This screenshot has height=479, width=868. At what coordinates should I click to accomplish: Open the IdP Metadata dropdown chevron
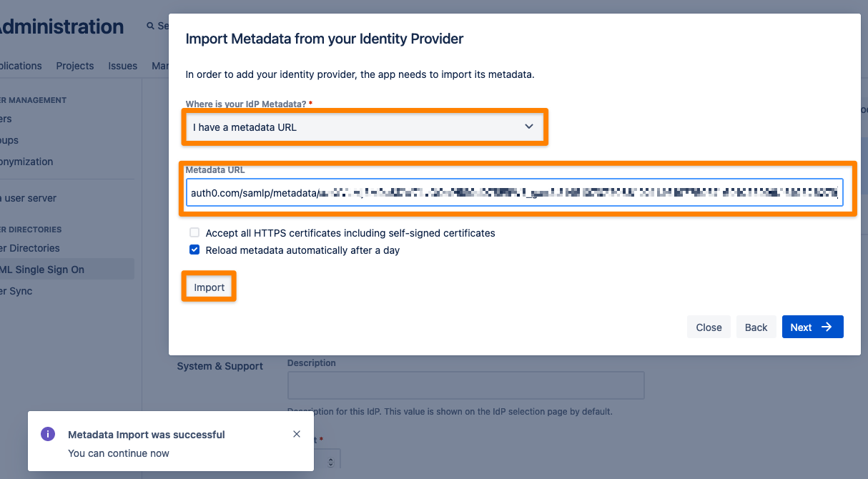pos(529,127)
